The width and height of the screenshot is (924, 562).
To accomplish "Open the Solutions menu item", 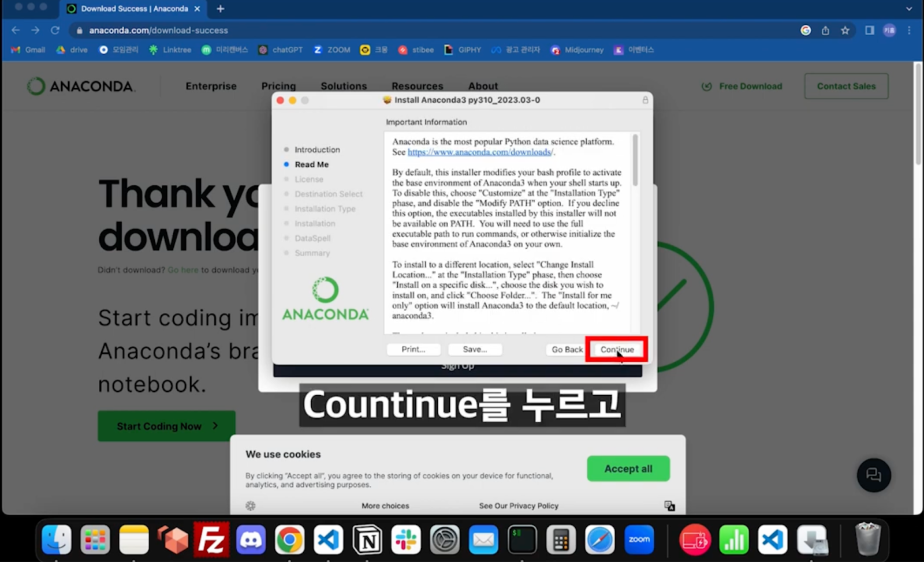I will (x=344, y=86).
